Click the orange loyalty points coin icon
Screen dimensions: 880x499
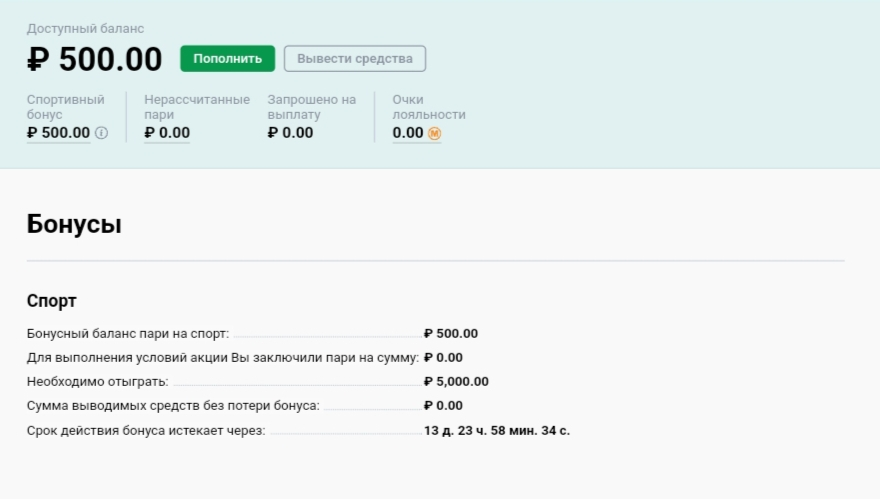coord(434,133)
